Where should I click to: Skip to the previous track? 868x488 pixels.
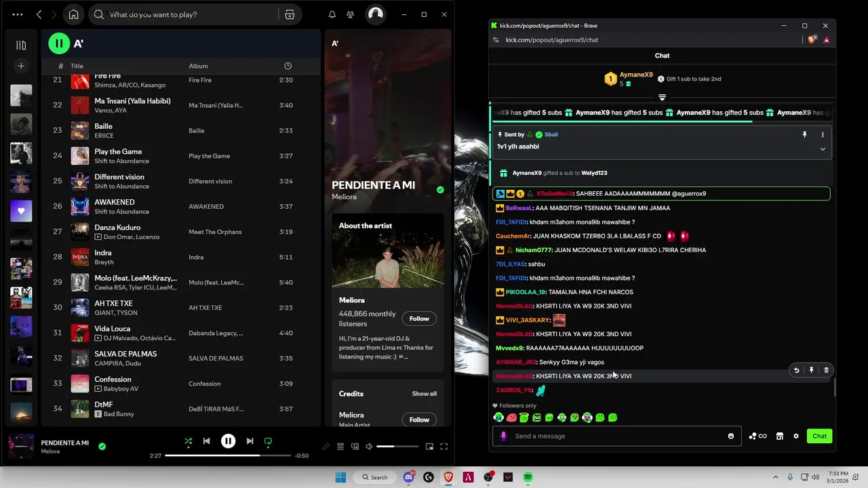pos(206,441)
